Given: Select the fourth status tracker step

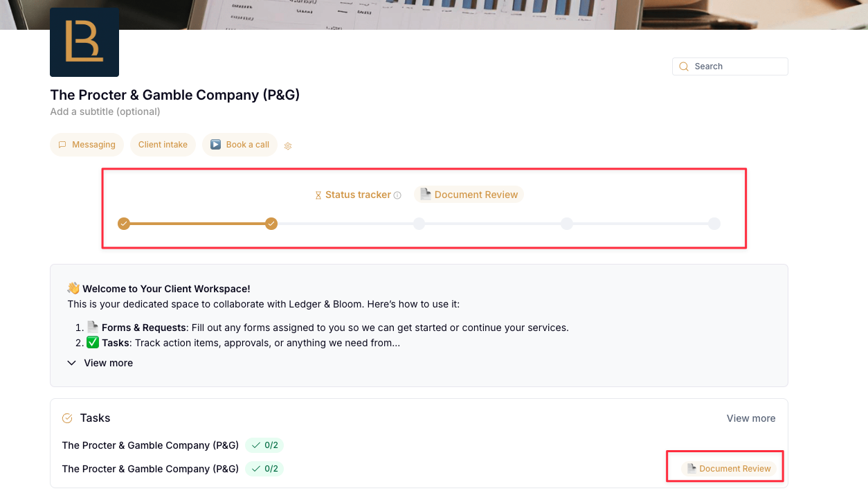Looking at the screenshot, I should coord(567,224).
